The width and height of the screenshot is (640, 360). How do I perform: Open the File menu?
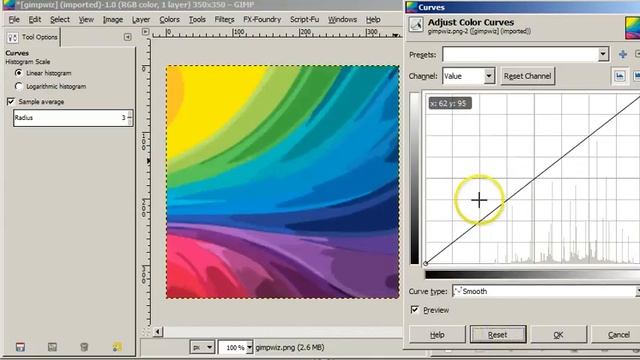14,20
